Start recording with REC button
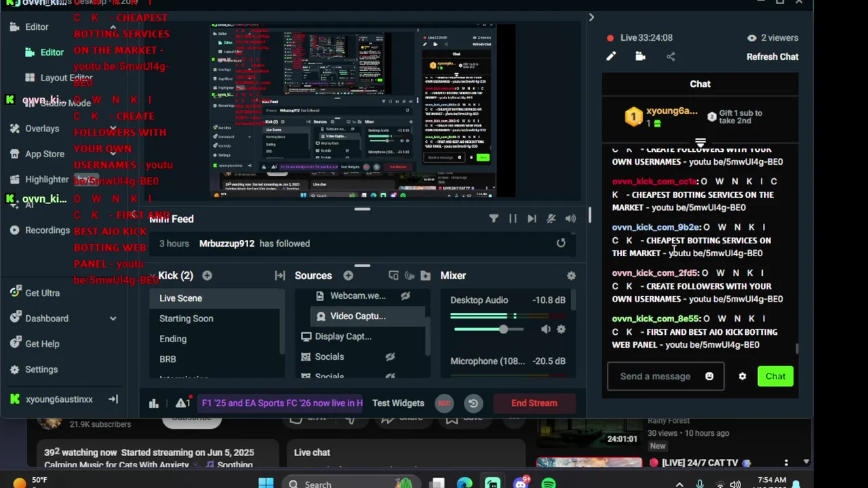868x488 pixels. [x=444, y=403]
